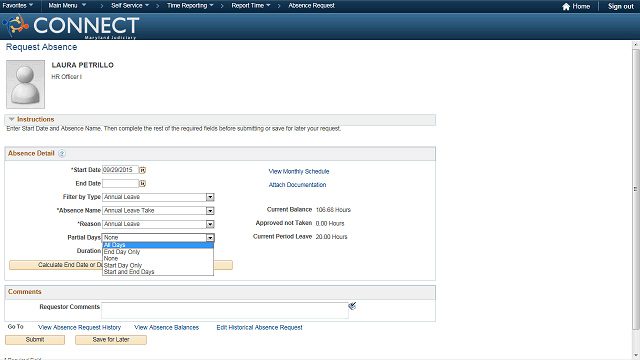Open the Favorites menu
The height and width of the screenshot is (360, 640).
point(18,6)
